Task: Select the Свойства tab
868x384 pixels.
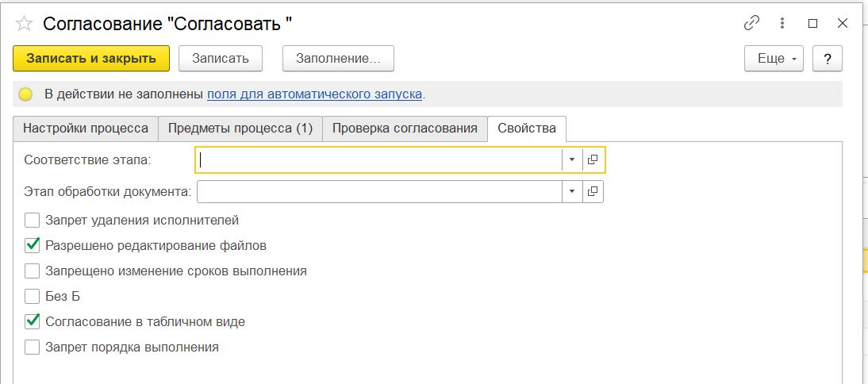Action: point(527,129)
